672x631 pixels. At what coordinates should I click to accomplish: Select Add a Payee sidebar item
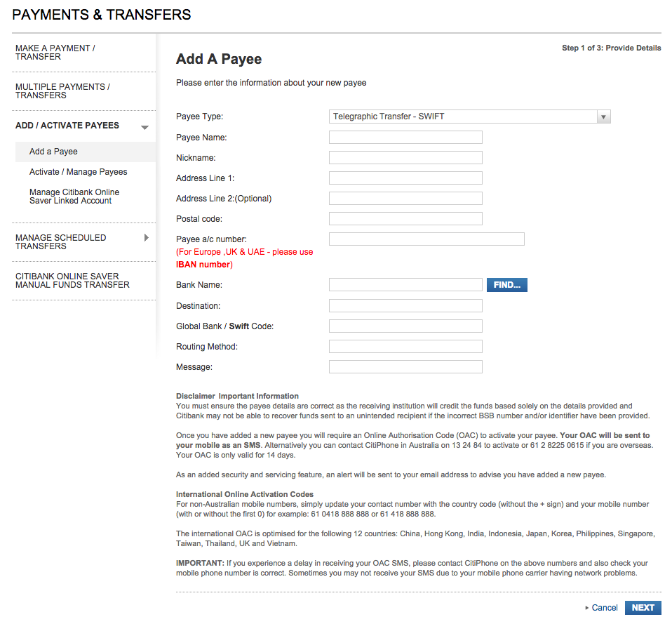point(53,152)
